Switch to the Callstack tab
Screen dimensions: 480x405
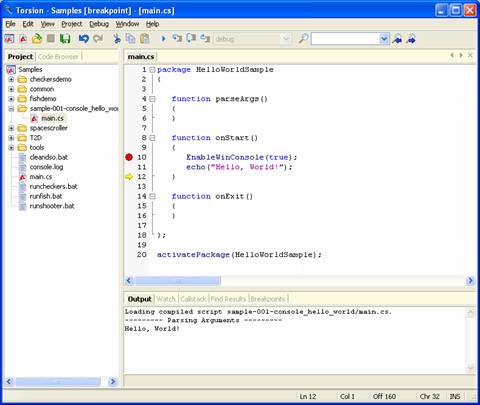click(193, 299)
